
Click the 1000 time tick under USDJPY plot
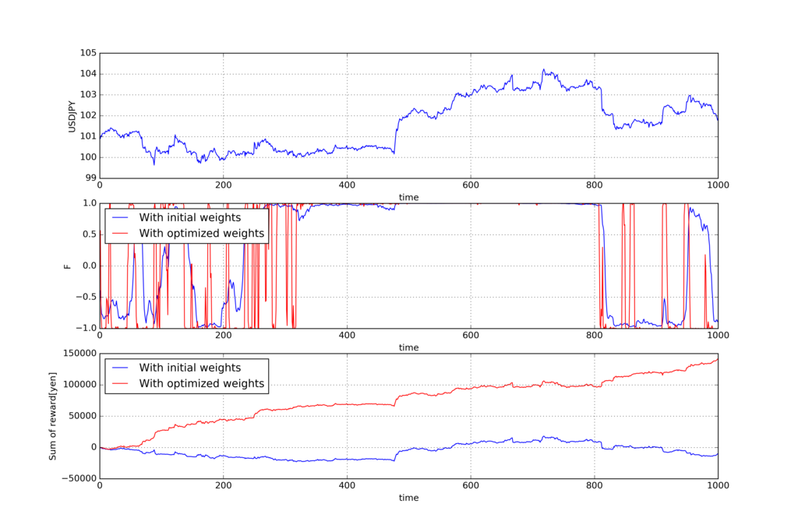[718, 185]
